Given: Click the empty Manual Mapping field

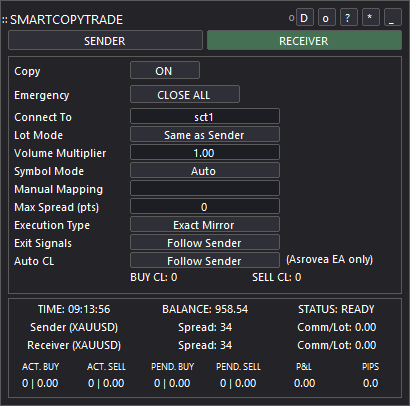Looking at the screenshot, I should point(205,189).
